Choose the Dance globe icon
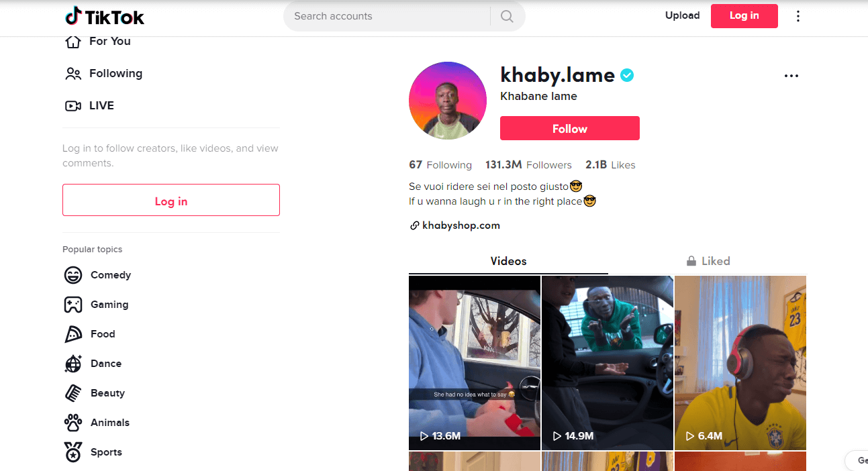This screenshot has width=868, height=471. point(73,364)
